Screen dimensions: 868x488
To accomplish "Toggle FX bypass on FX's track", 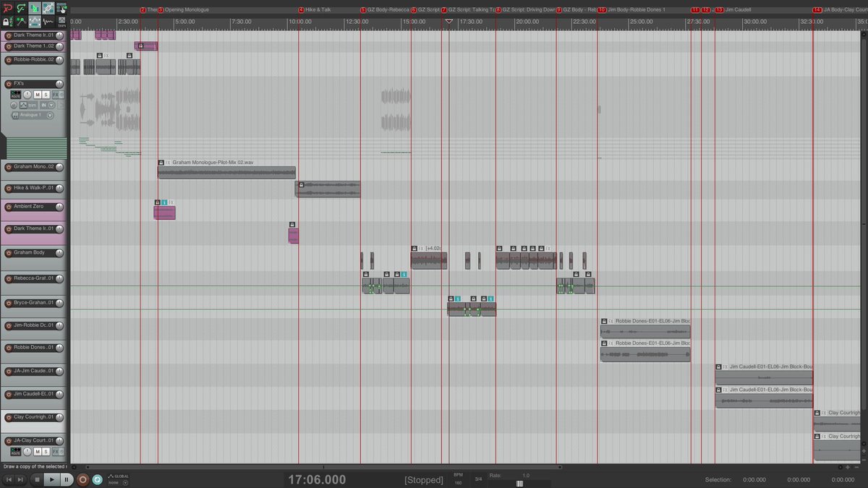I will [x=61, y=95].
